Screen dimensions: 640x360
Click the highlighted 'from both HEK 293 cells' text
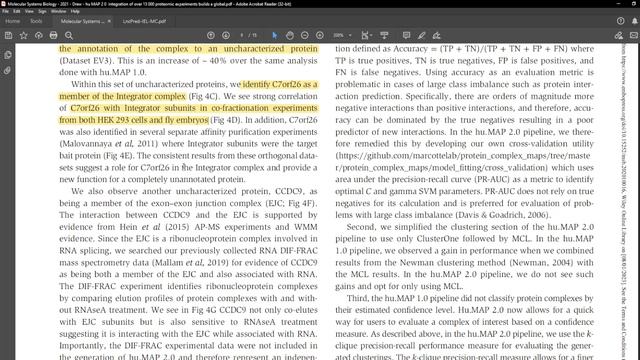click(105, 120)
